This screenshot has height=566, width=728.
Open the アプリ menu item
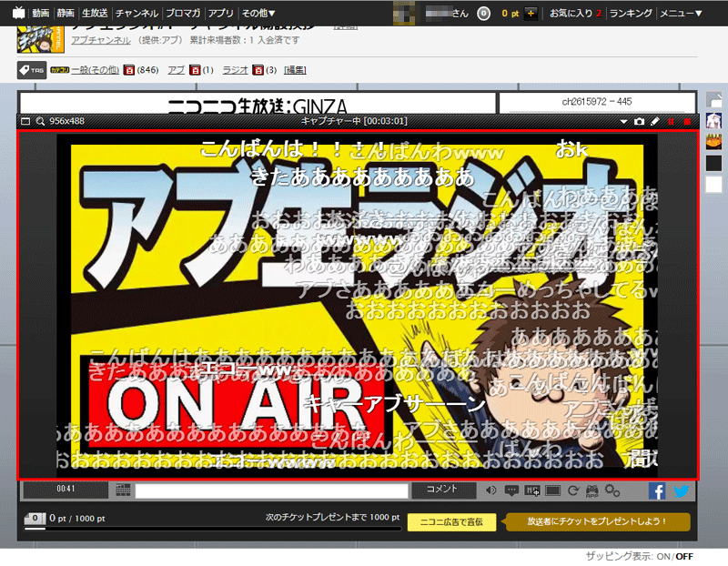pyautogui.click(x=220, y=13)
